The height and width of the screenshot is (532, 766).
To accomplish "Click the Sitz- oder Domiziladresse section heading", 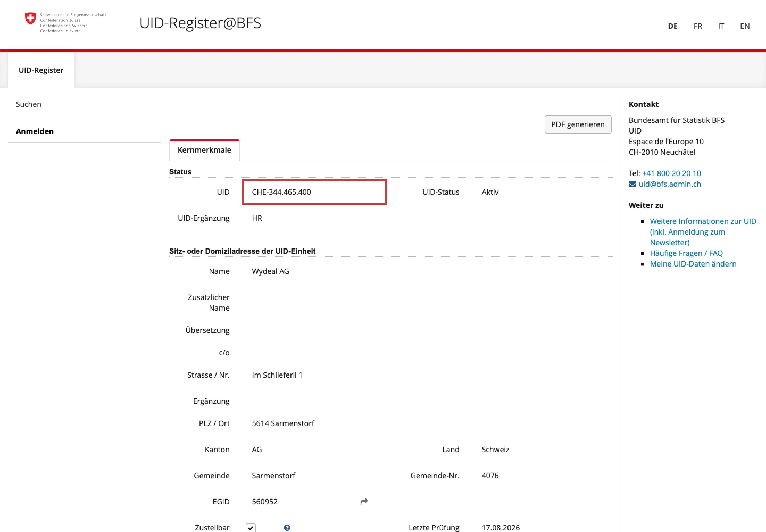I will (x=243, y=251).
